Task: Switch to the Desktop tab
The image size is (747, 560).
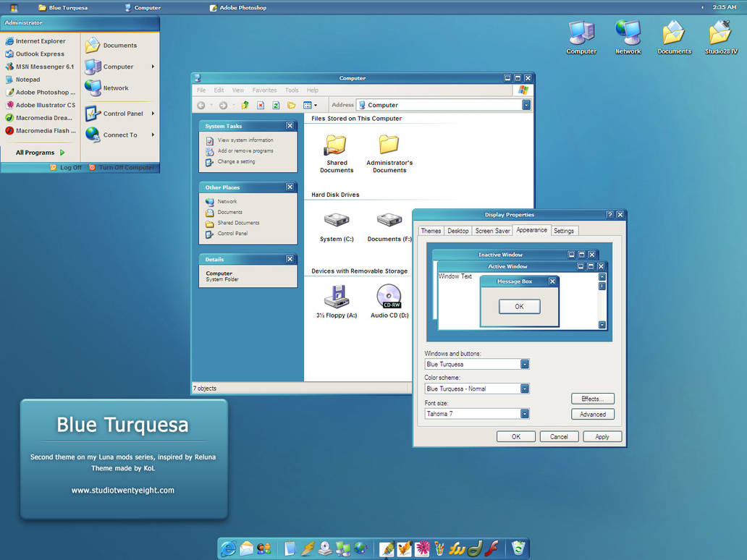Action: 457,231
